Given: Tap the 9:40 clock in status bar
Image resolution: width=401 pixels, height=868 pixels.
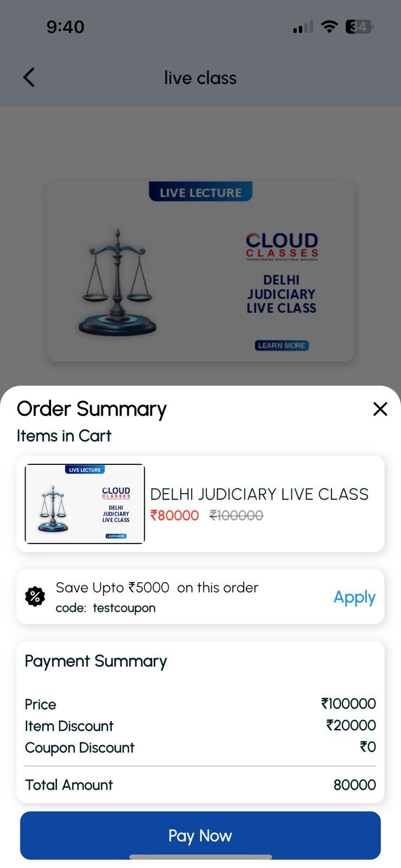Looking at the screenshot, I should [65, 27].
